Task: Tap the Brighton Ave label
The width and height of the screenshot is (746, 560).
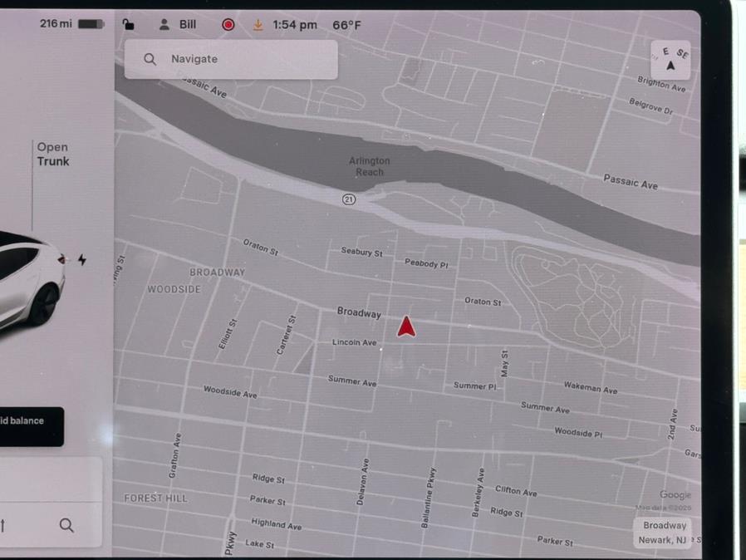Action: coord(661,84)
